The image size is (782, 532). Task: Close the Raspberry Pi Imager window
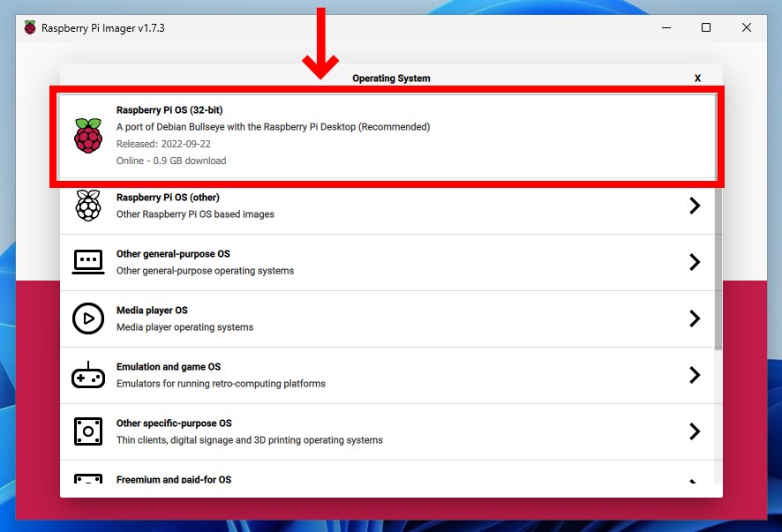(747, 28)
